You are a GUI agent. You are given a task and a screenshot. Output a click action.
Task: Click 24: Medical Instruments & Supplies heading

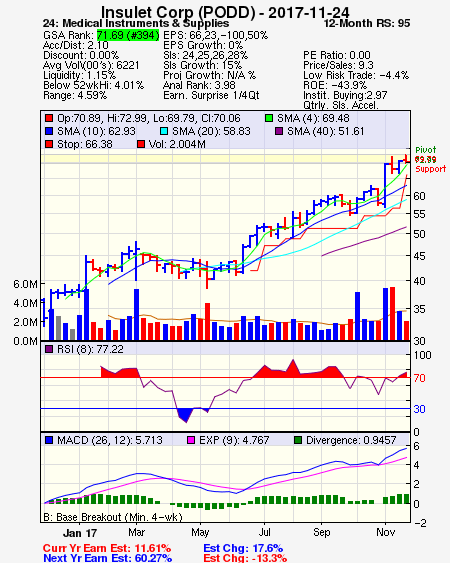pos(136,23)
